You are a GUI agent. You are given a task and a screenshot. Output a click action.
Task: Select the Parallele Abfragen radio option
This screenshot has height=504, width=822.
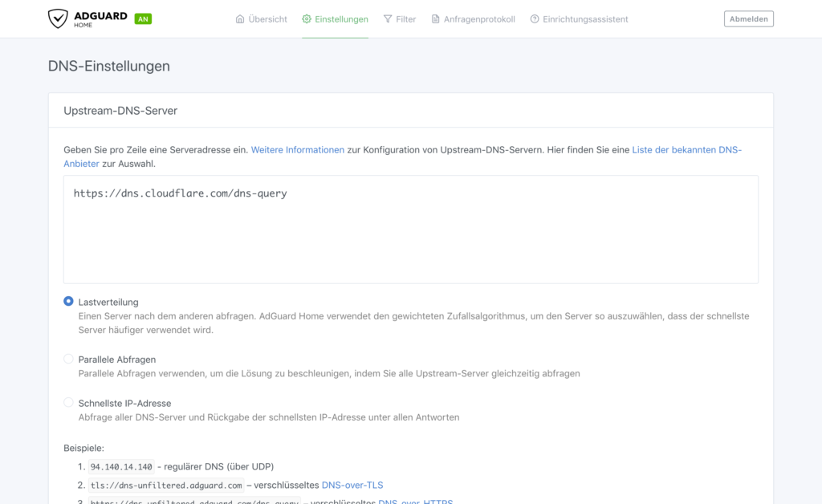(x=68, y=359)
